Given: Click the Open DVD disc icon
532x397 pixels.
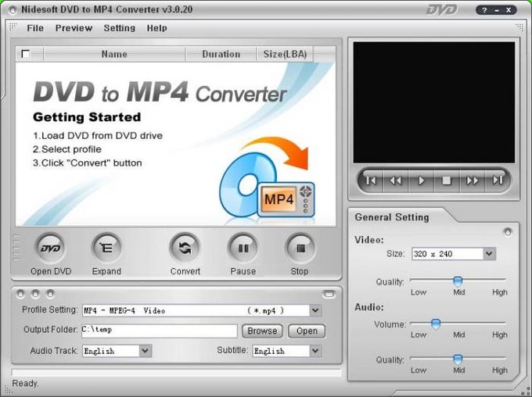Looking at the screenshot, I should tap(51, 249).
